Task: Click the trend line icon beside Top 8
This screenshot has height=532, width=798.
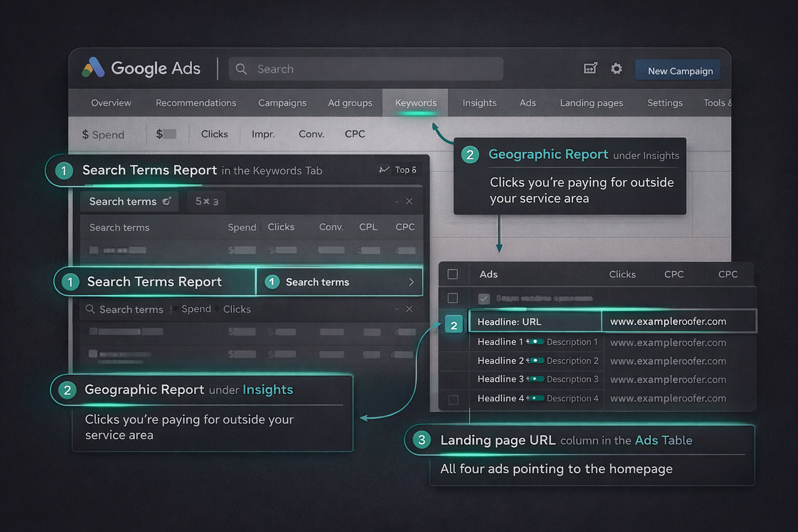Action: pyautogui.click(x=384, y=169)
